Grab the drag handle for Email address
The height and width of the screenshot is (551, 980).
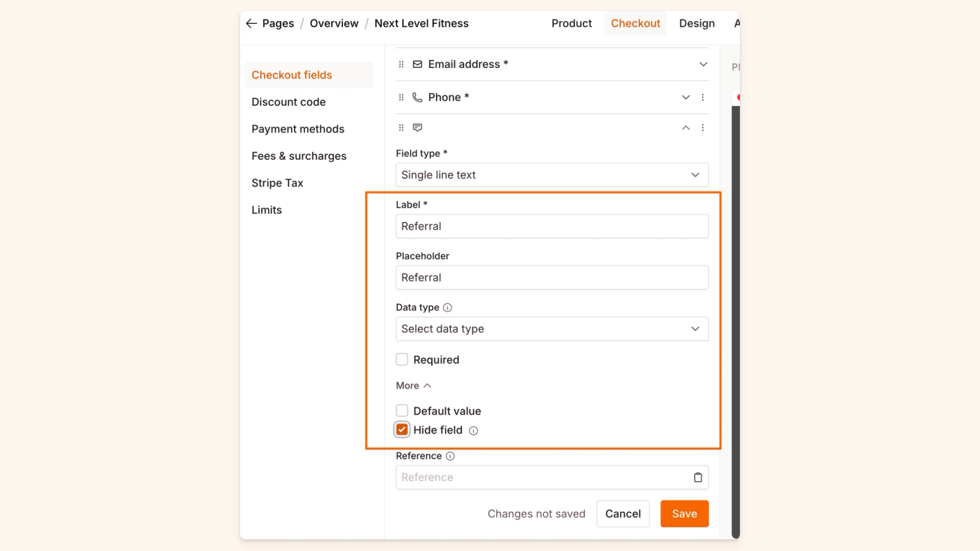(x=401, y=64)
